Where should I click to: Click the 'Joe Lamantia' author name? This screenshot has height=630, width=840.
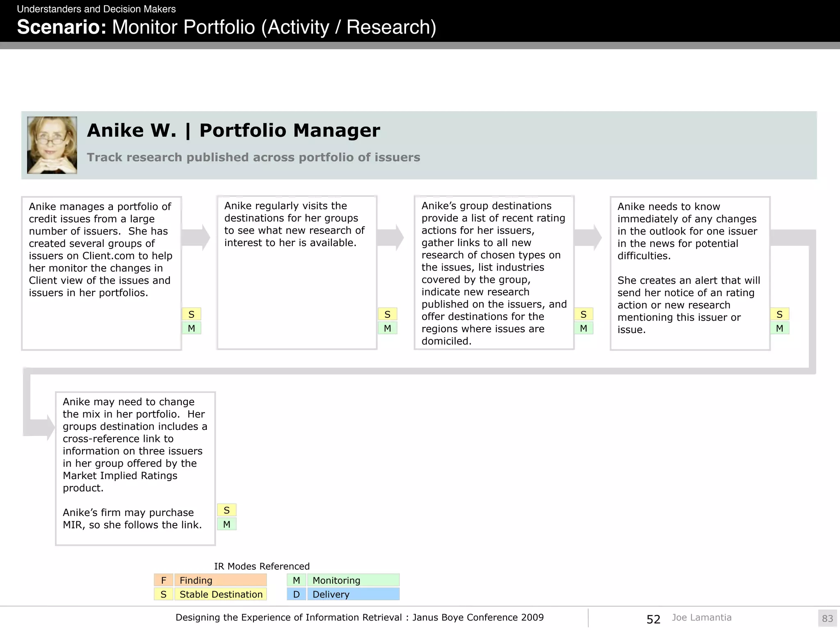(701, 617)
